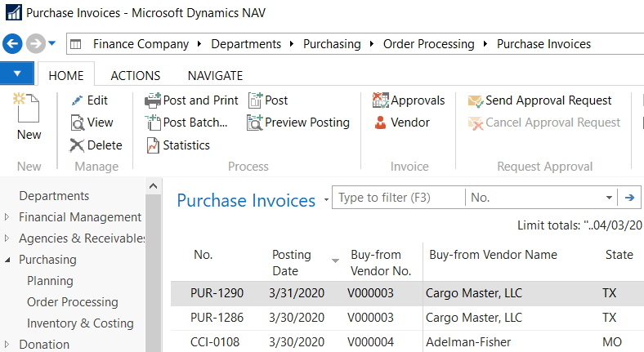This screenshot has width=644, height=352.
Task: Click in the Type to filter field
Action: pyautogui.click(x=398, y=198)
